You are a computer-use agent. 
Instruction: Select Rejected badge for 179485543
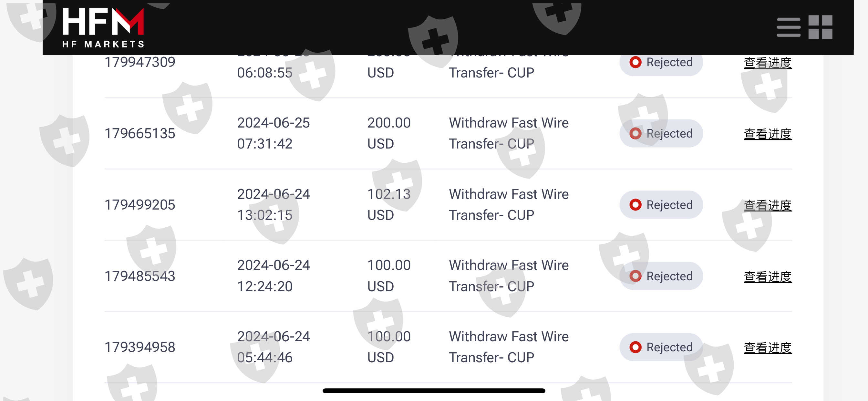click(661, 276)
